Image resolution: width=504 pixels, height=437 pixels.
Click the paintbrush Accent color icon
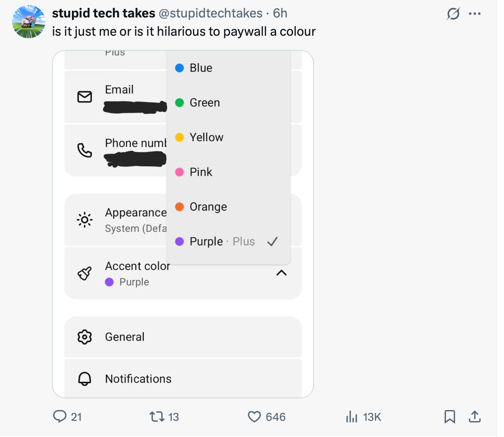[84, 273]
